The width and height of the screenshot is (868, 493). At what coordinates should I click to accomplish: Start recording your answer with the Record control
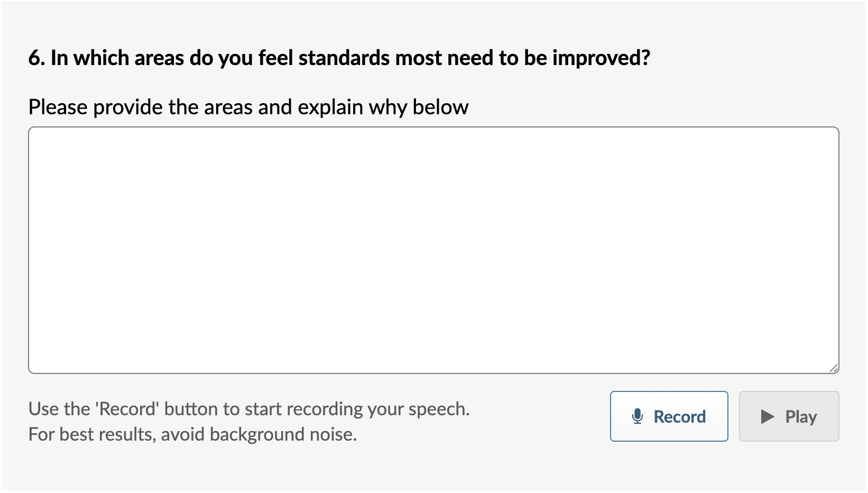[x=669, y=416]
